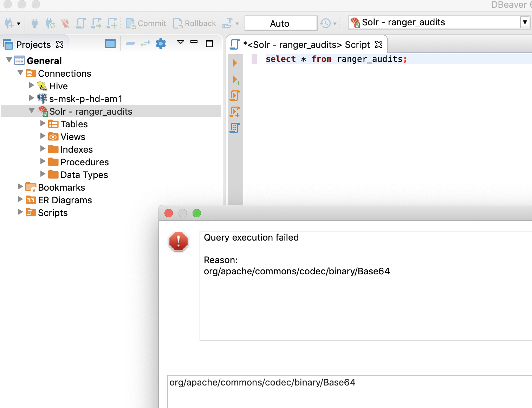Screen dimensions: 532x408
Task: Click the transaction log clock icon
Action: point(325,24)
